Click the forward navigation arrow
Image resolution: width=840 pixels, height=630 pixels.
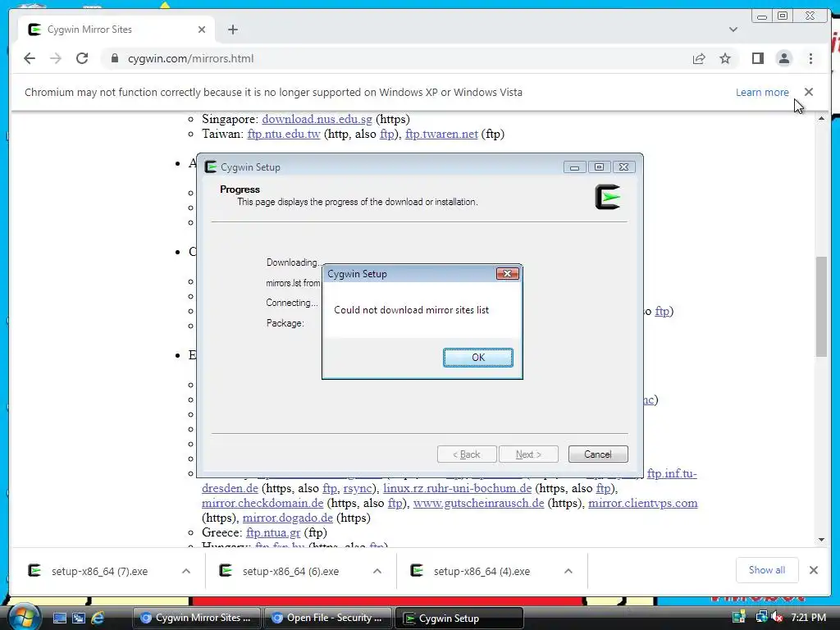(x=56, y=58)
